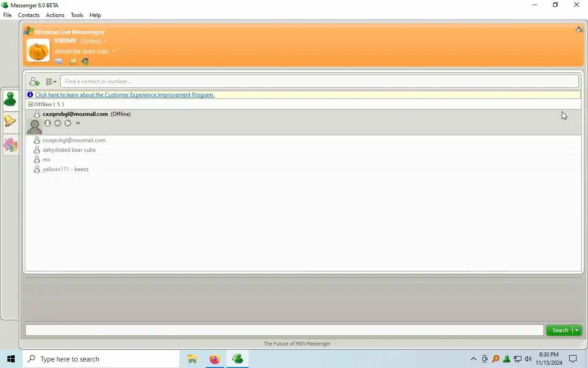This screenshot has height=368, width=588.
Task: Click the green Search button
Action: coord(560,330)
